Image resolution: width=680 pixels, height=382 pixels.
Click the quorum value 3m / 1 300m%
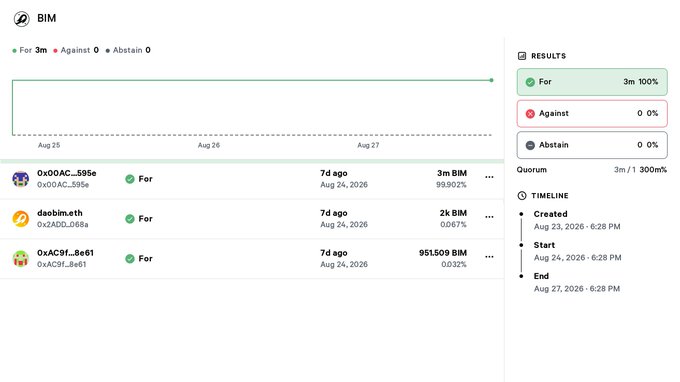(640, 170)
